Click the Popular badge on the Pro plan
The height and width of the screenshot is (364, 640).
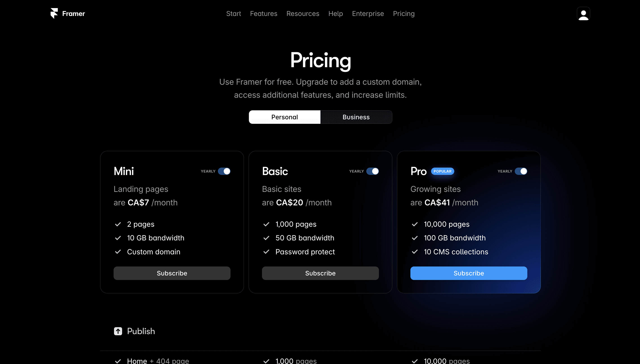443,171
